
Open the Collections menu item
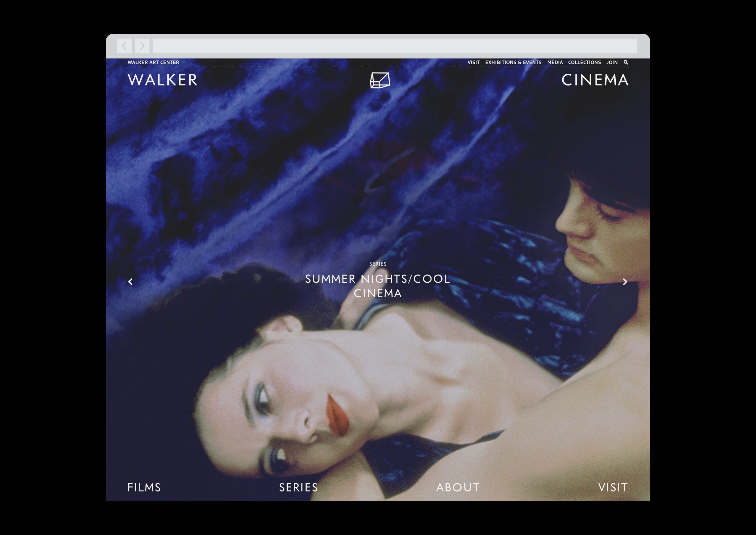tap(584, 62)
